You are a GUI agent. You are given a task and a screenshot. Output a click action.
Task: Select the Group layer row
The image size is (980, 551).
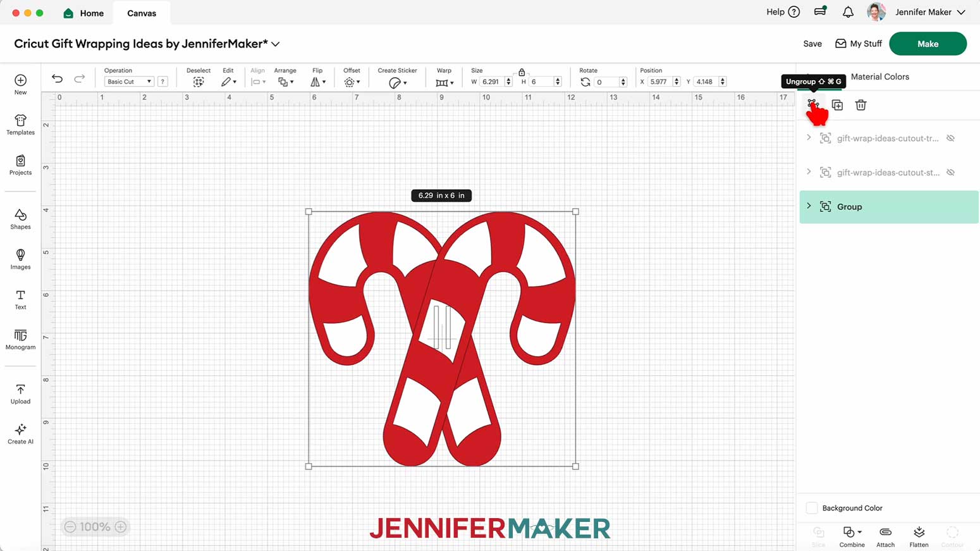889,207
